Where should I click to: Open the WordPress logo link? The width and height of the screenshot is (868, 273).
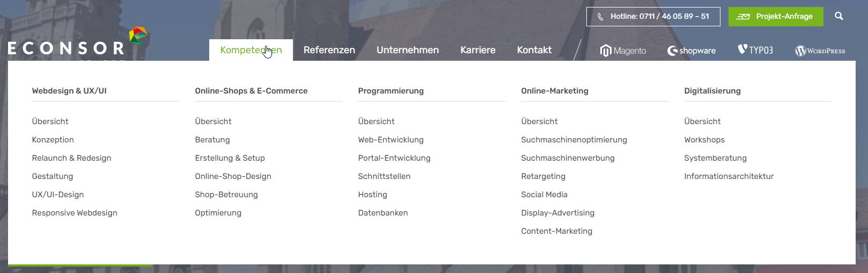(x=820, y=51)
